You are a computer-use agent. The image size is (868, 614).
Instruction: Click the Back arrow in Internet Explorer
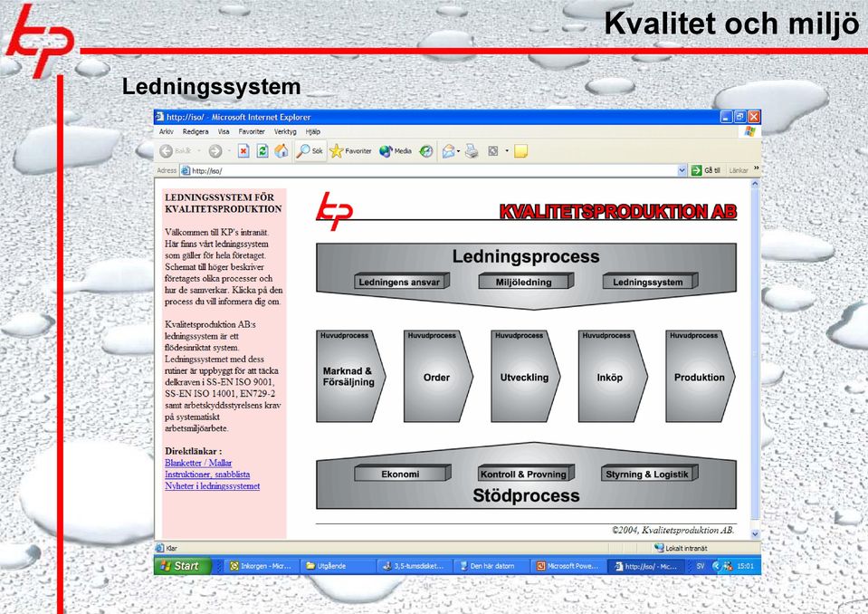(x=166, y=151)
